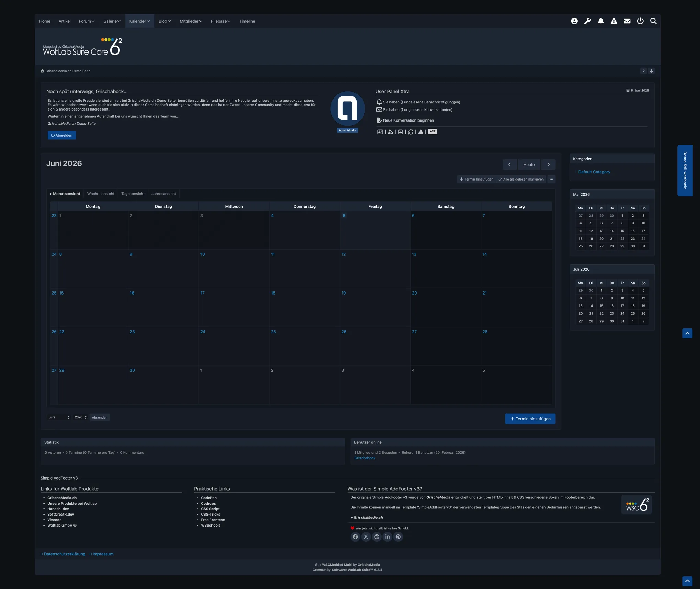700x589 pixels.
Task: Switch to Monatsansicht tab
Action: tap(65, 194)
